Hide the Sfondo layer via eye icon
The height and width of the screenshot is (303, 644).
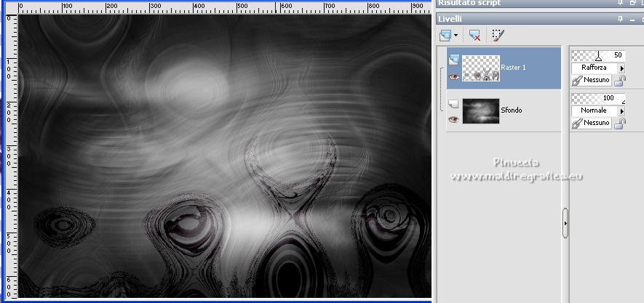(453, 119)
